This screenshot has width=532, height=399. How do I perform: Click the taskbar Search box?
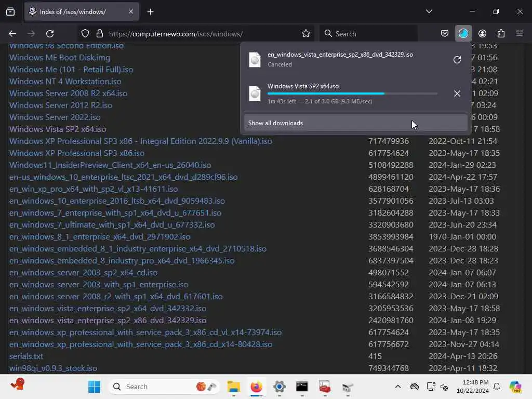(x=165, y=387)
